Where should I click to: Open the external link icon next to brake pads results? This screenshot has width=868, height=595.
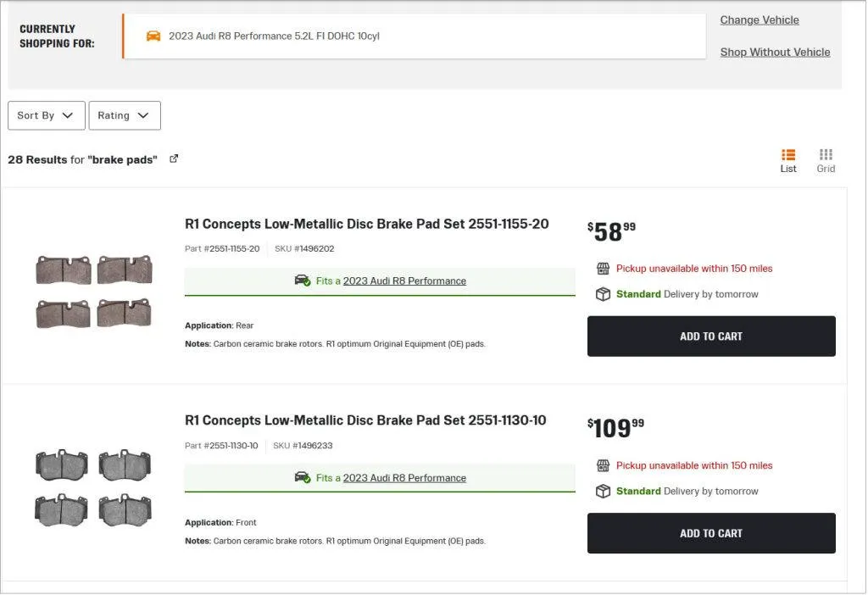174,158
